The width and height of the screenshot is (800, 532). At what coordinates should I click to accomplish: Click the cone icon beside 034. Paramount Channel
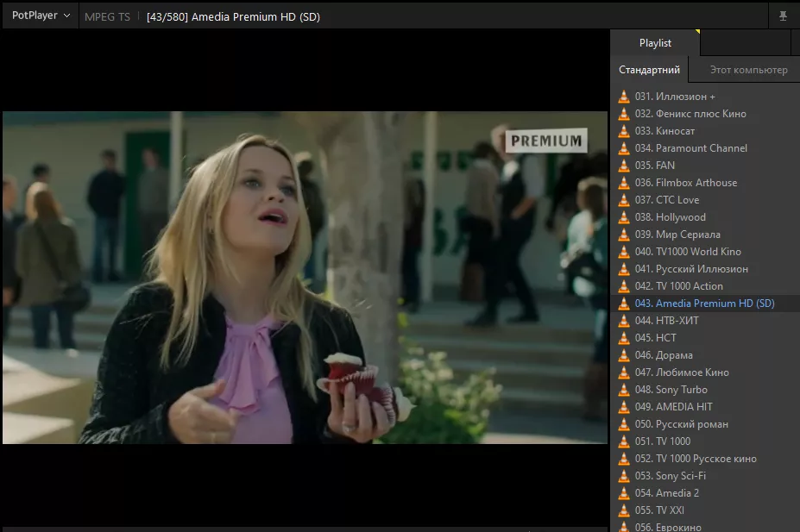(x=623, y=148)
